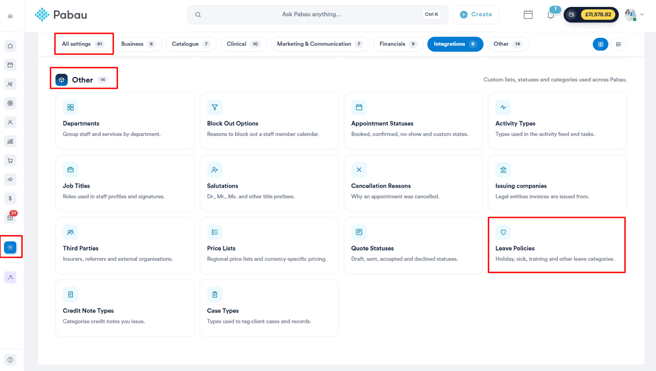Click the search magnifier icon

point(198,15)
